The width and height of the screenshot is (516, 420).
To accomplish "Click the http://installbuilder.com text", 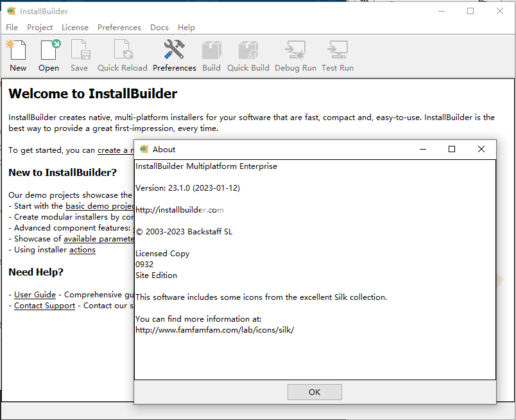I will [180, 210].
